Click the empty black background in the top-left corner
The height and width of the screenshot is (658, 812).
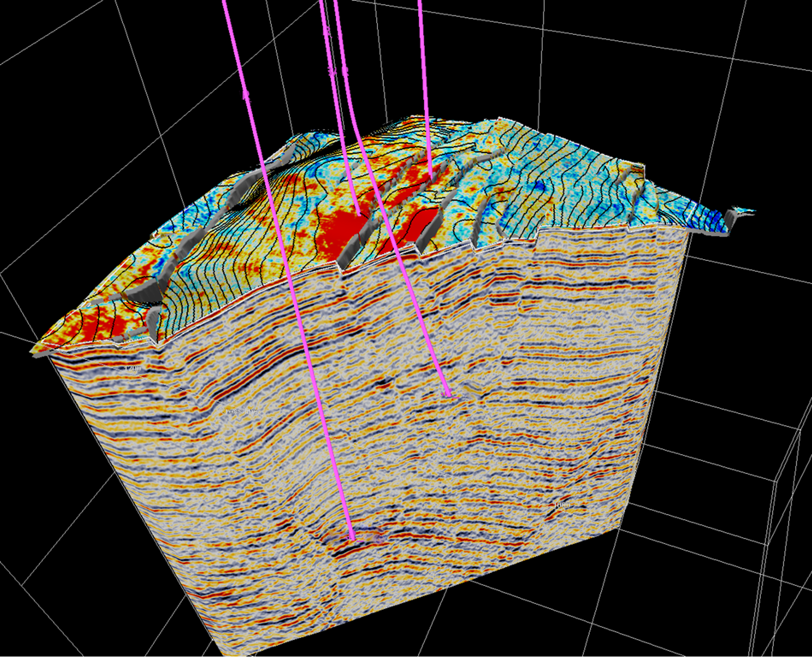click(37, 25)
